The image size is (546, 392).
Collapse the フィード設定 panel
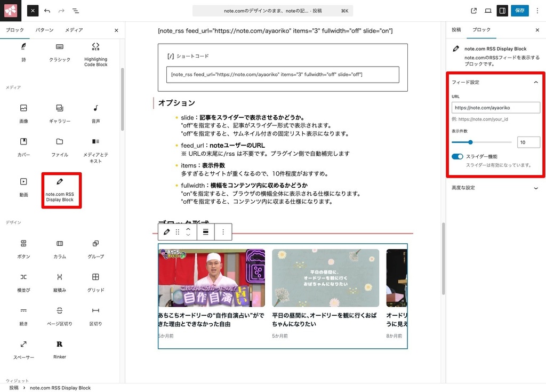pyautogui.click(x=536, y=82)
